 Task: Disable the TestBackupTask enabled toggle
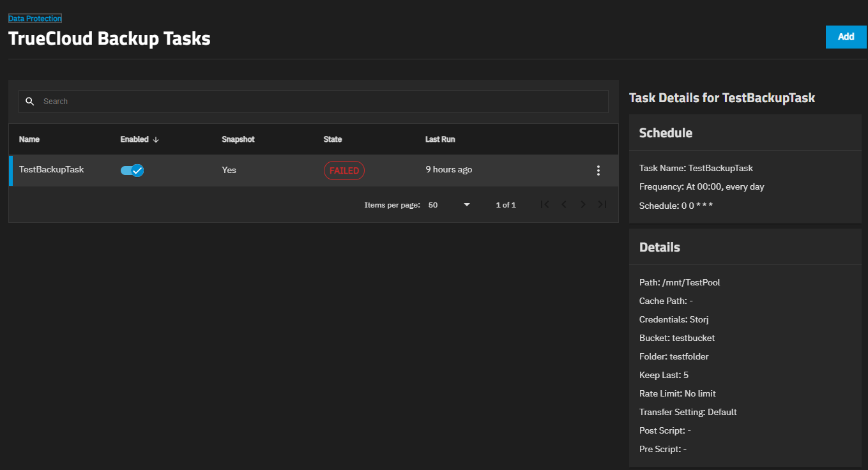(132, 171)
